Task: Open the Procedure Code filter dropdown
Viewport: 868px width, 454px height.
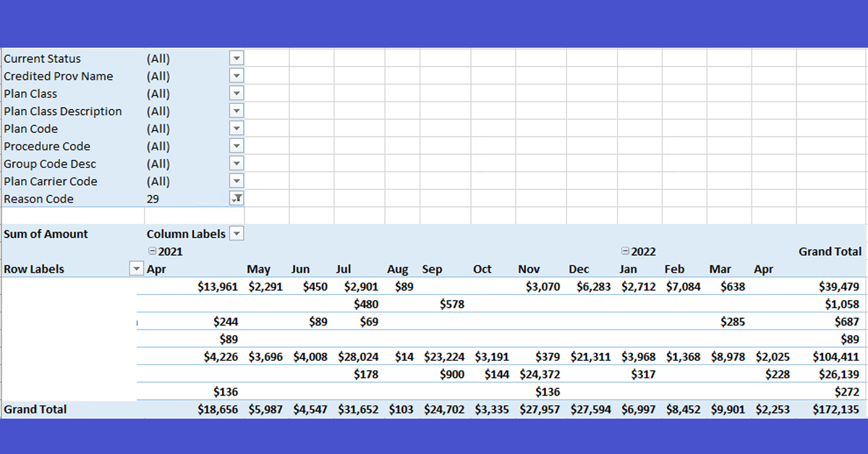Action: point(237,146)
